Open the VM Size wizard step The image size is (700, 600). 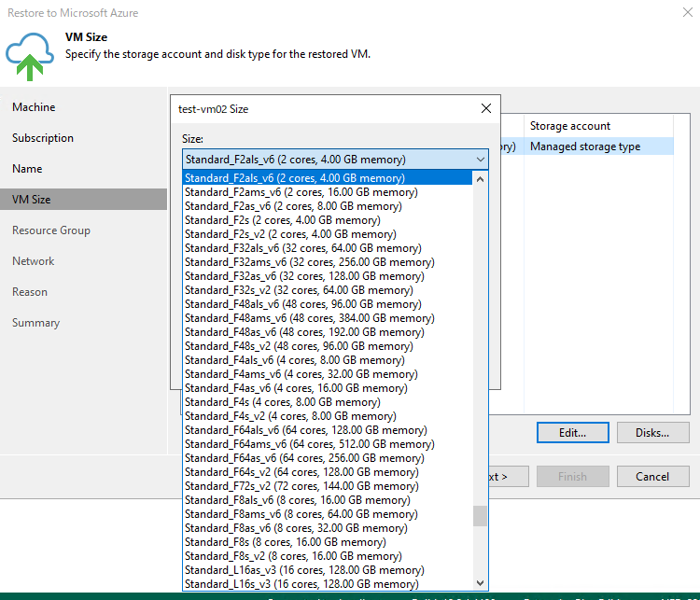coord(83,199)
